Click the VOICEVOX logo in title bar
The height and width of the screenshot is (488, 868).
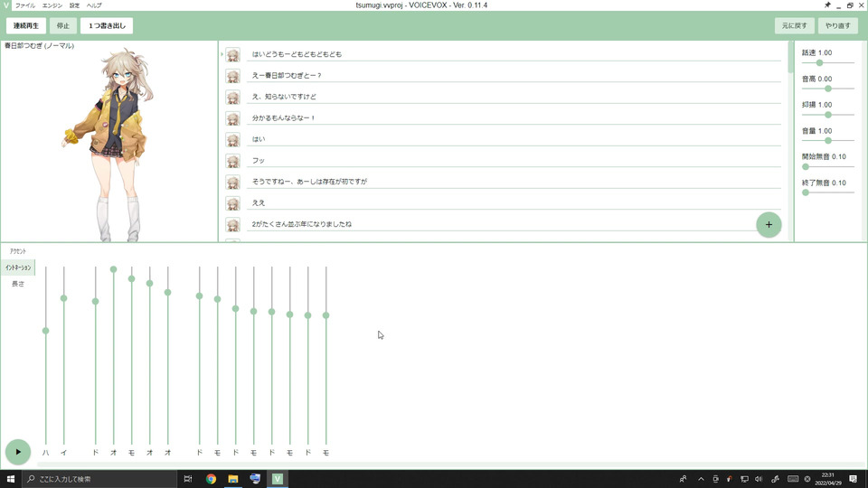pyautogui.click(x=6, y=5)
